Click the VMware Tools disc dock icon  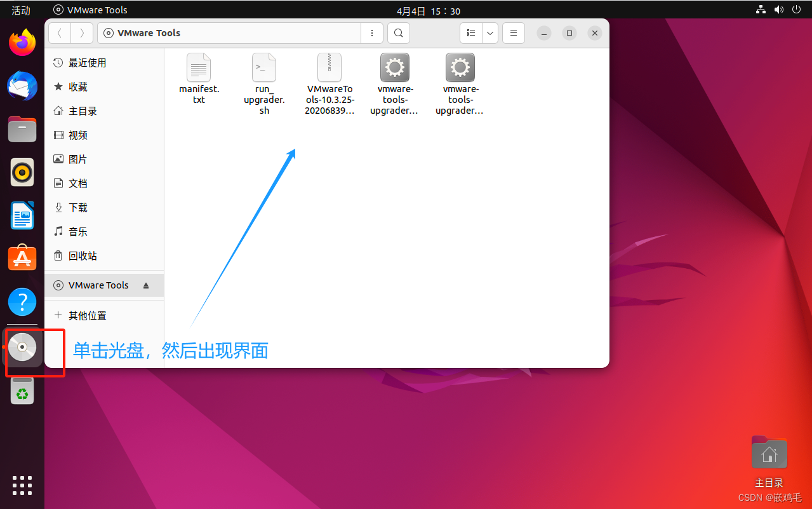22,348
